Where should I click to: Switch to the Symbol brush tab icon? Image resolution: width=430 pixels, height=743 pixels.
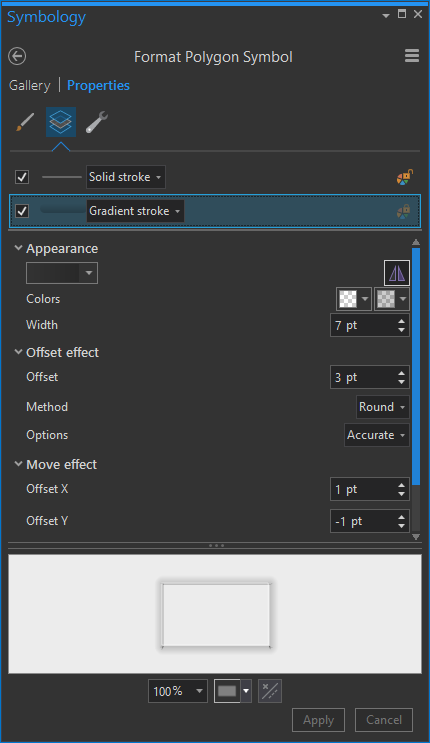pos(25,122)
